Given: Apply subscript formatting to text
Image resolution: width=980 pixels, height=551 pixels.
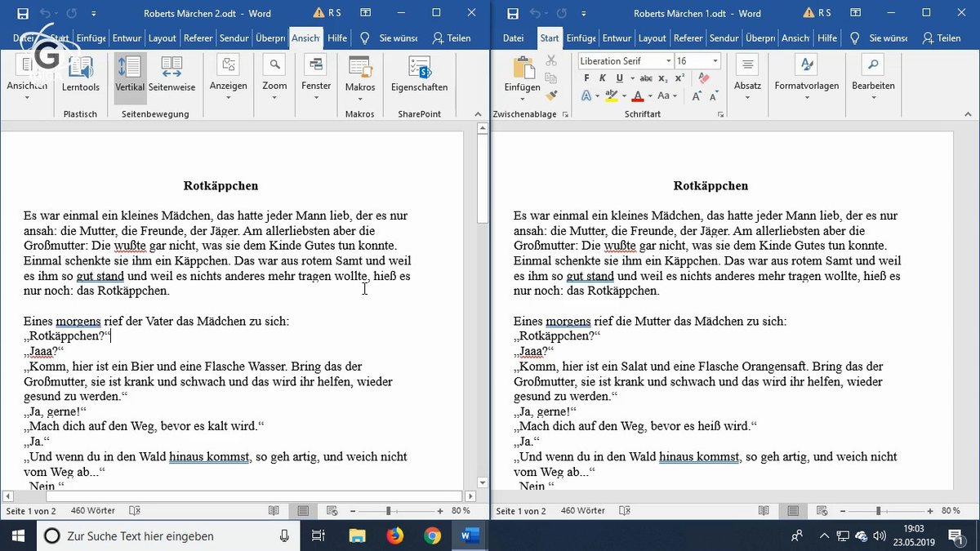Looking at the screenshot, I should coord(663,77).
